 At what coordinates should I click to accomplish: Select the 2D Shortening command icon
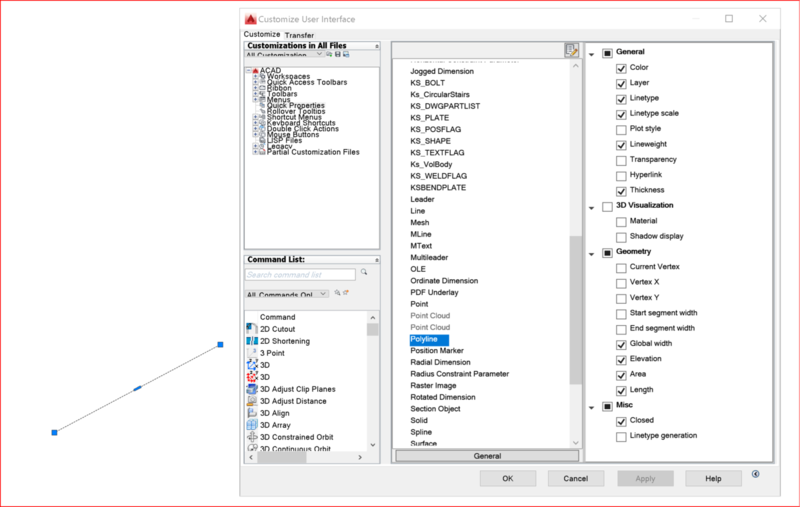252,341
